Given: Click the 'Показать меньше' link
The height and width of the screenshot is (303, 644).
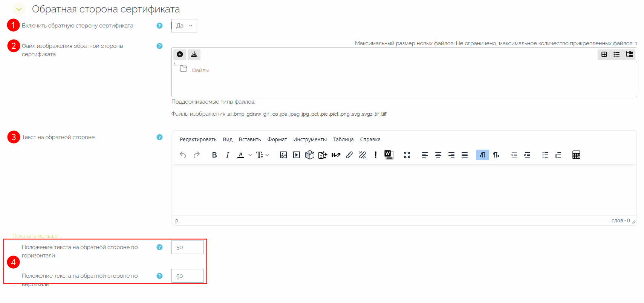Looking at the screenshot, I should coord(35,236).
